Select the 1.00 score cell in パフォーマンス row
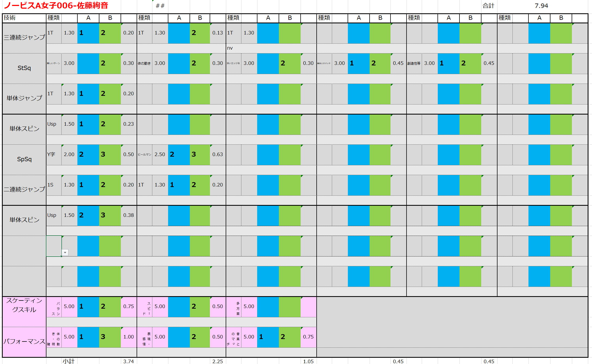The height and width of the screenshot is (364, 592). tap(128, 337)
